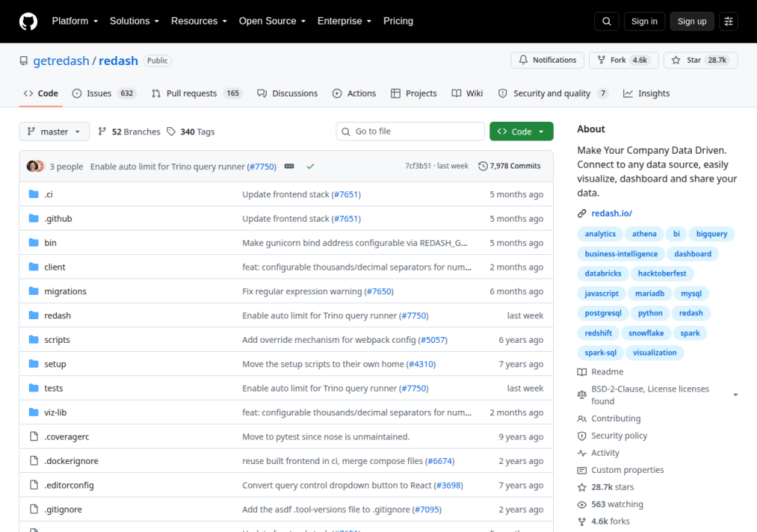Open the Contributing link in About
Image resolution: width=757 pixels, height=532 pixels.
point(616,418)
